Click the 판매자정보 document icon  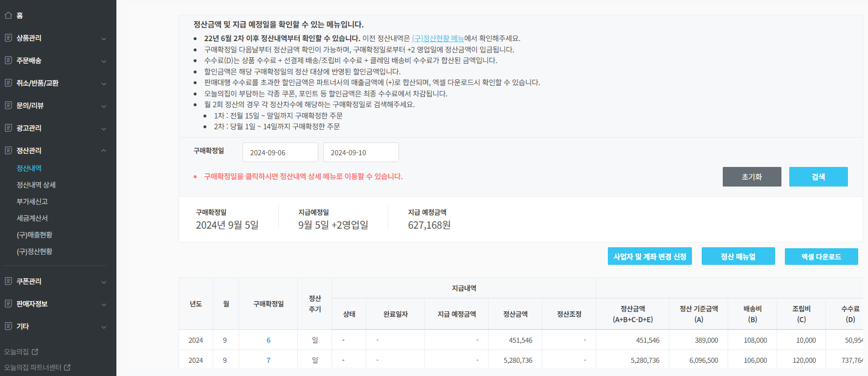(x=8, y=304)
